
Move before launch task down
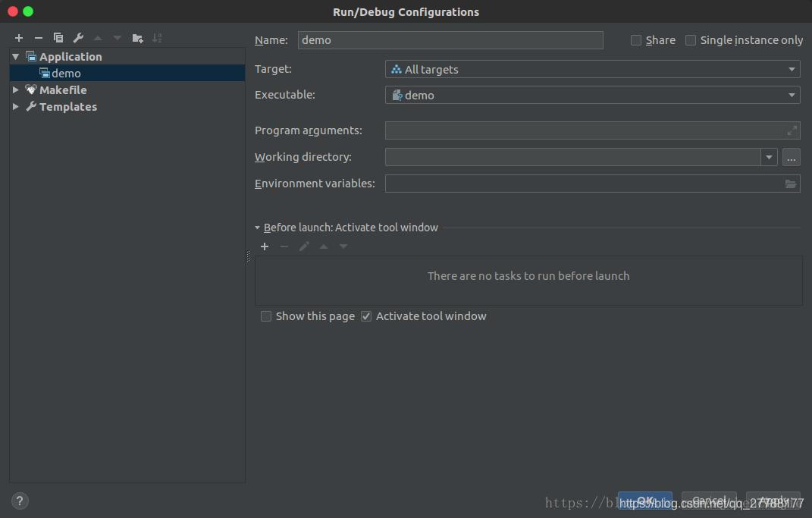coord(343,246)
